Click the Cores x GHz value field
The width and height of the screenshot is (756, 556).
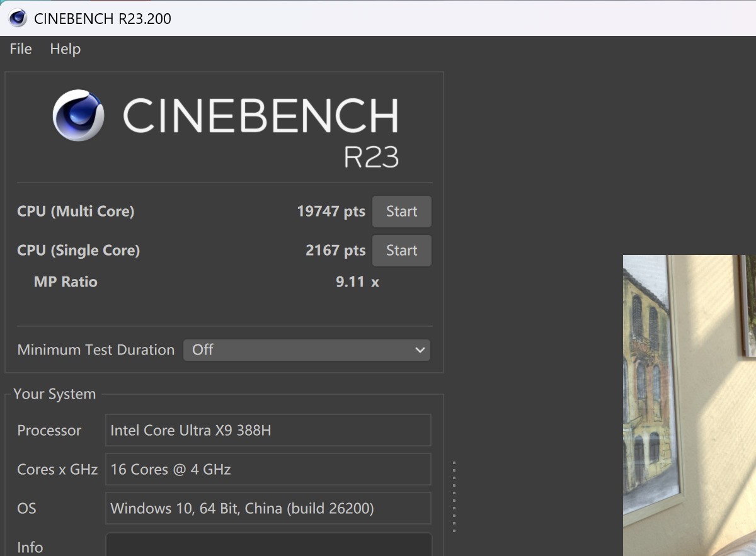(268, 470)
